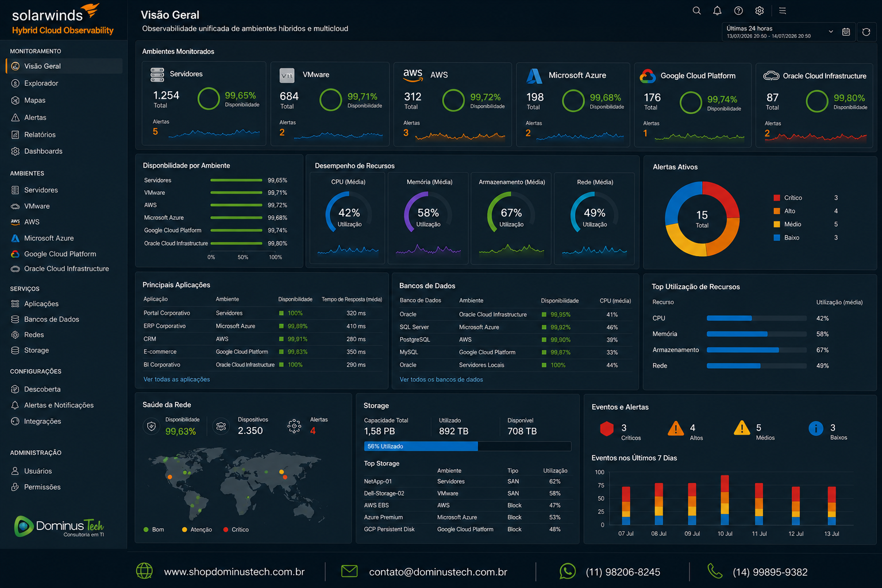
Task: Click the Microsoft Azure sidebar icon
Action: tap(16, 238)
